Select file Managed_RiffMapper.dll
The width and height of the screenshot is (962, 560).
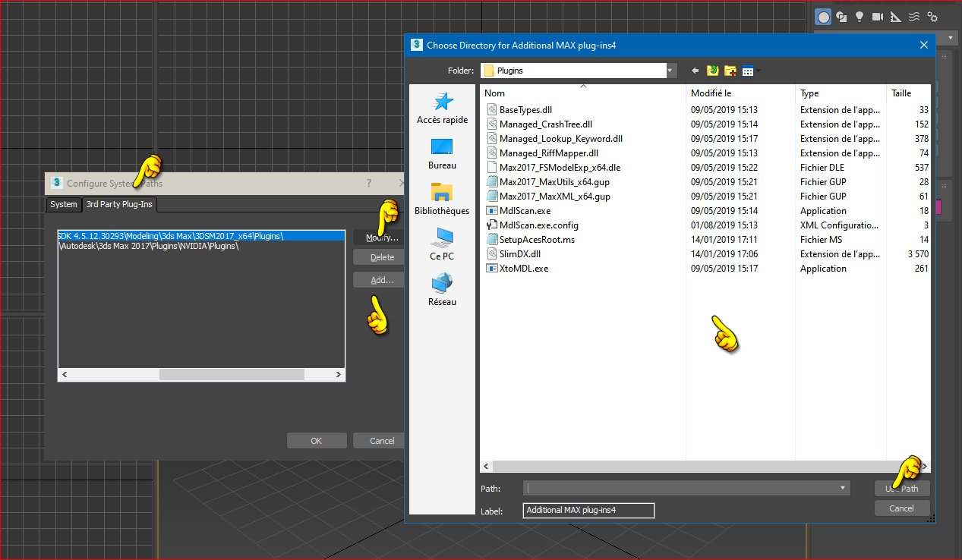click(x=549, y=153)
